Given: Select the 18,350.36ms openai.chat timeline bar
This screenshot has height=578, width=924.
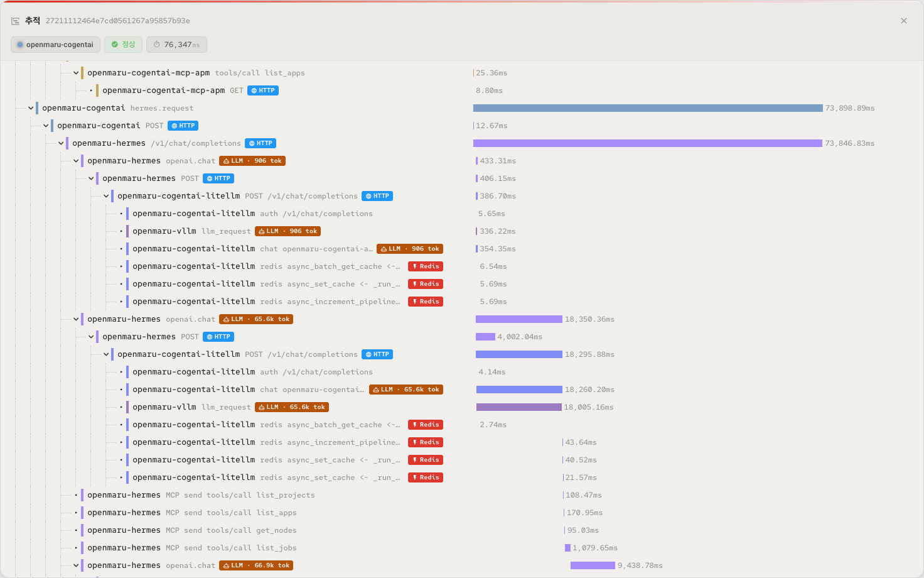Looking at the screenshot, I should click(519, 319).
